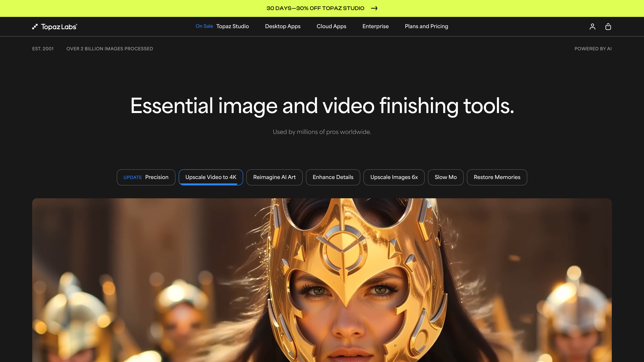Click the arrow icon in the promo banner
The height and width of the screenshot is (362, 644).
coord(374,8)
